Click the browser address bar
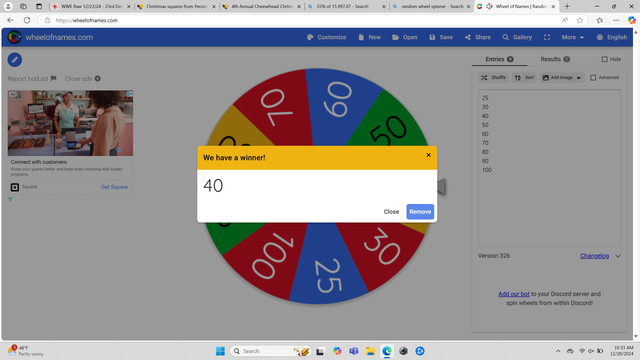 coord(302,20)
